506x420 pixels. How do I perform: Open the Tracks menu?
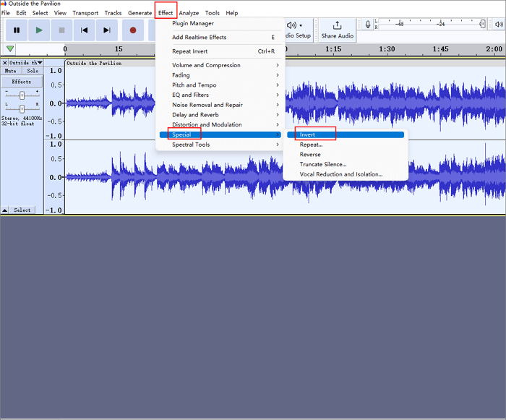point(113,13)
